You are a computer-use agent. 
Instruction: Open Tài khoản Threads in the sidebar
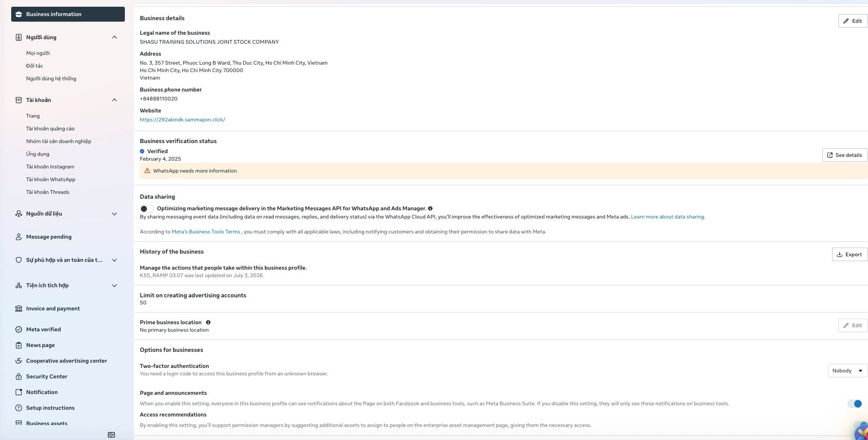click(x=48, y=192)
